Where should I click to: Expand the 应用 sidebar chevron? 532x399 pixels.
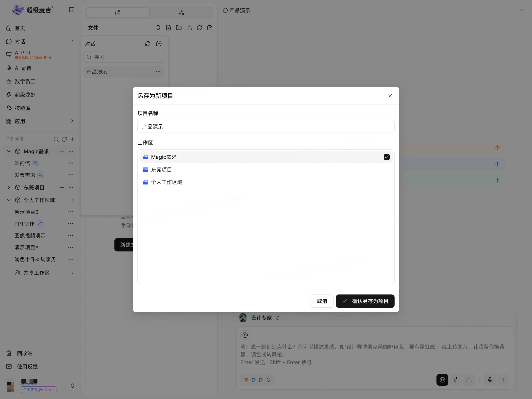click(72, 121)
